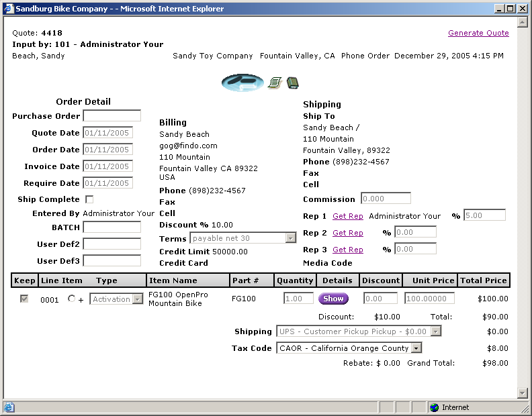532x416 pixels.
Task: Toggle the Keep checkbox for line 0001
Action: click(x=24, y=299)
